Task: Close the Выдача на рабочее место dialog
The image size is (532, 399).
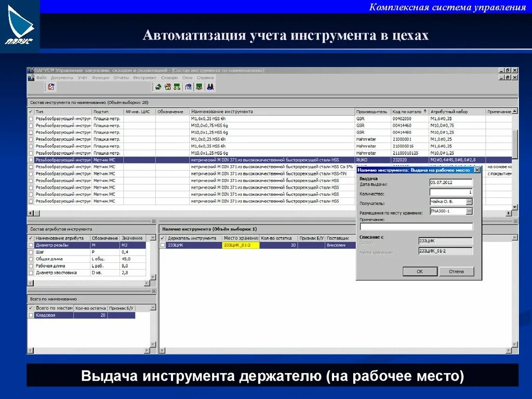Action: pos(477,170)
